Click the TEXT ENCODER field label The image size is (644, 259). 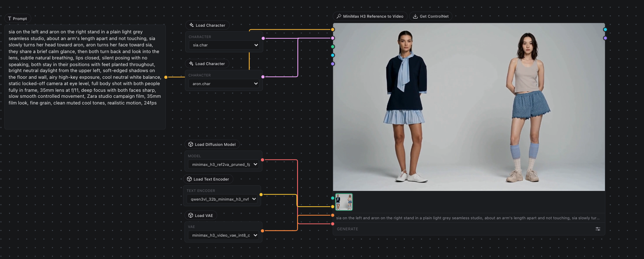201,191
